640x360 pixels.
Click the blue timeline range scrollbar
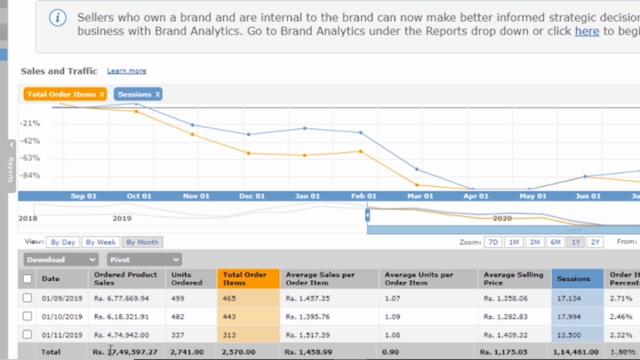[503, 230]
